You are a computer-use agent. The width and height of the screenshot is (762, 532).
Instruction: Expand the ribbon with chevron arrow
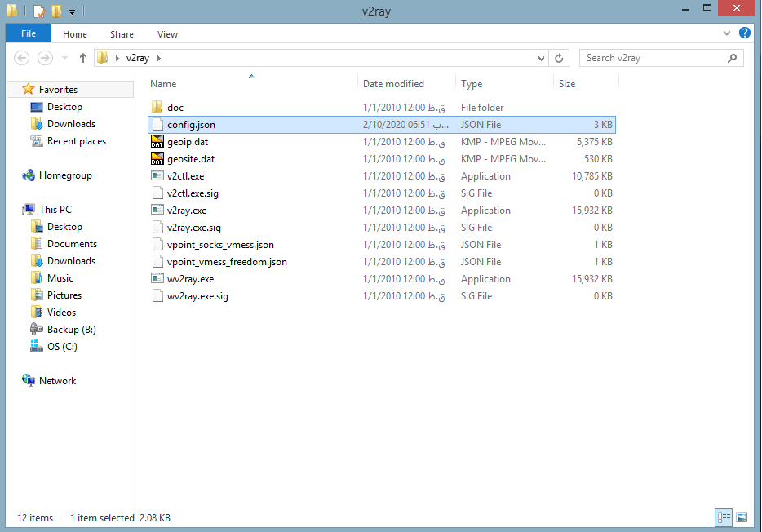click(x=727, y=33)
